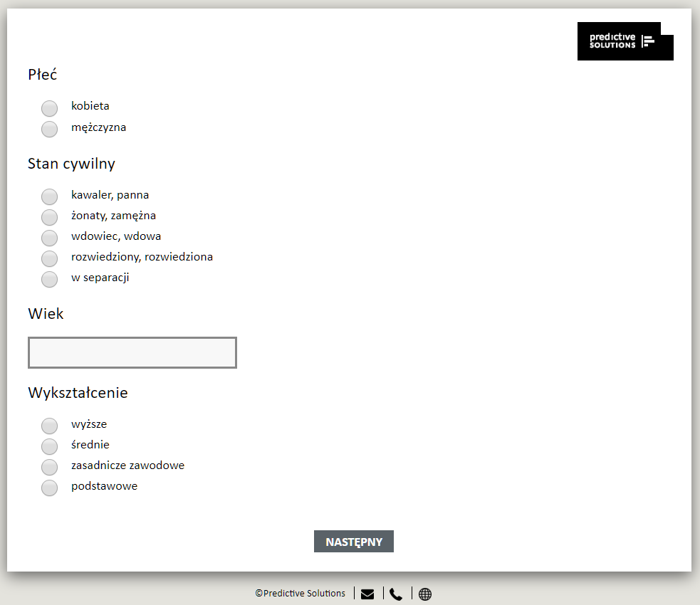Select 'mężczyzna' as gender
The image size is (700, 605).
49,129
